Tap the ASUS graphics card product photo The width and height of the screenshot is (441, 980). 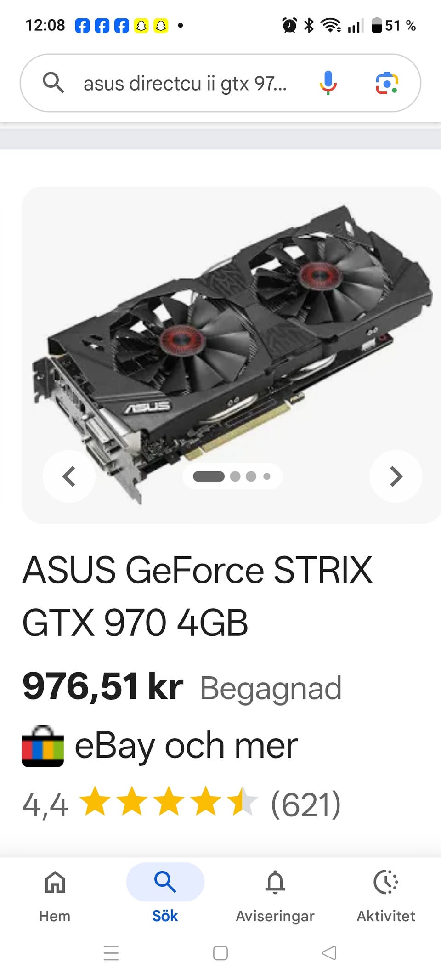pos(232,355)
